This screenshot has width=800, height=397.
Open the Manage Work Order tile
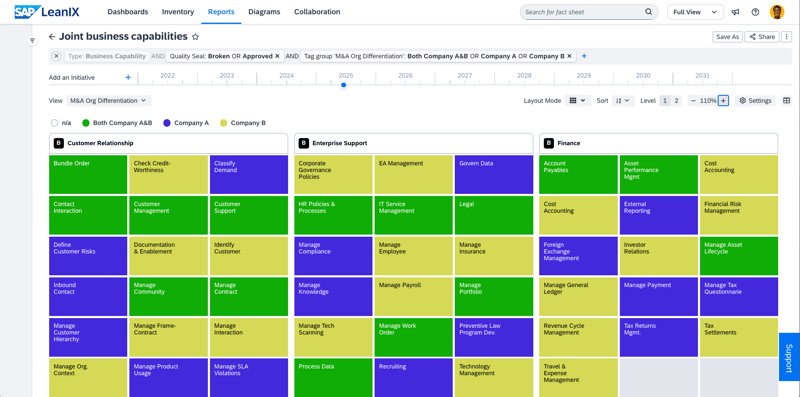(x=413, y=337)
